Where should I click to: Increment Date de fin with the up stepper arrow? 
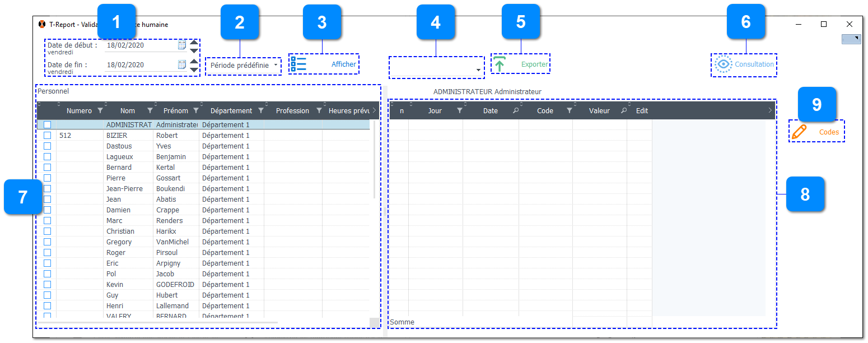click(x=193, y=61)
